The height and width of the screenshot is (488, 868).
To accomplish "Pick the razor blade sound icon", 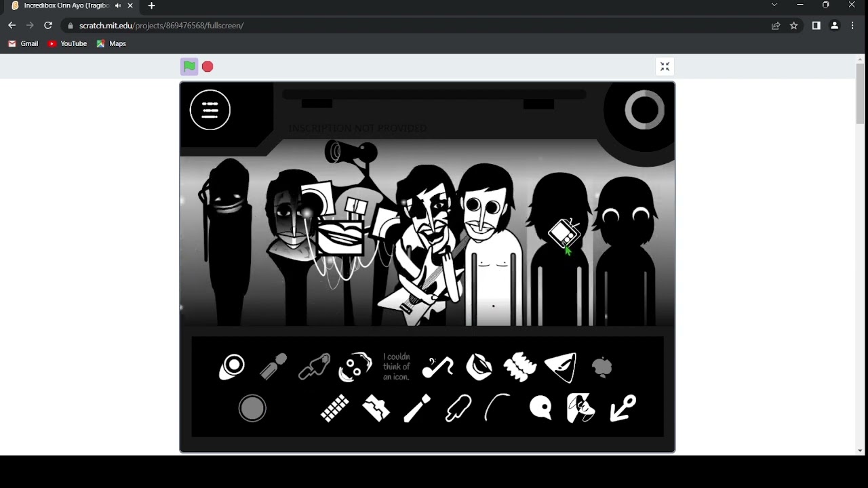I will coord(376,409).
